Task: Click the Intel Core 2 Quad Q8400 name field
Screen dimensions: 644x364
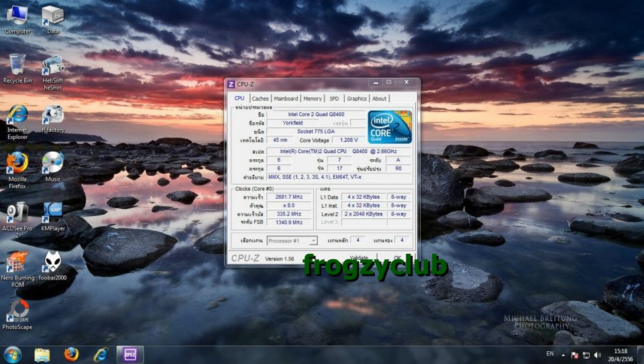Action: click(x=316, y=114)
